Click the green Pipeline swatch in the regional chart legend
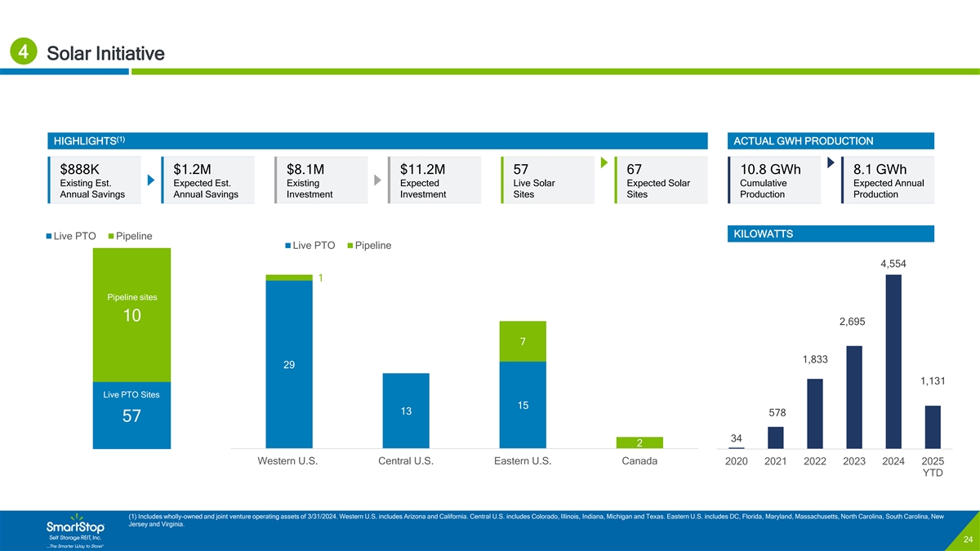 (350, 246)
